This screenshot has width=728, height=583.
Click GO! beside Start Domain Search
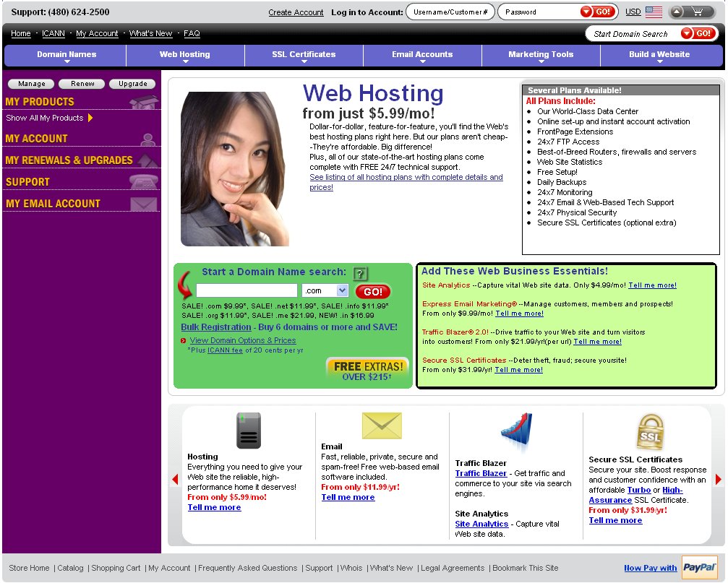pyautogui.click(x=699, y=33)
